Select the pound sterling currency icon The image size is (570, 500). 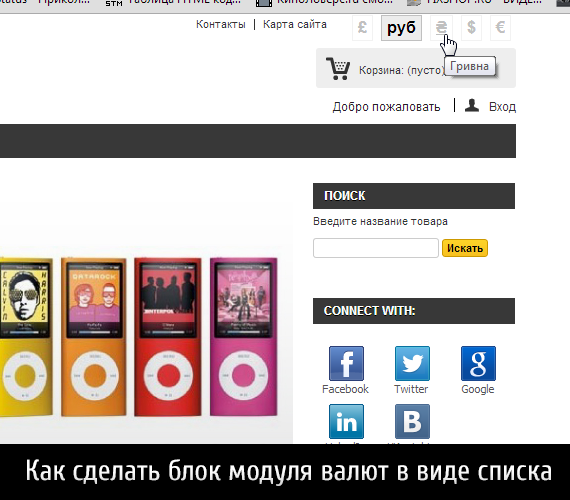362,28
